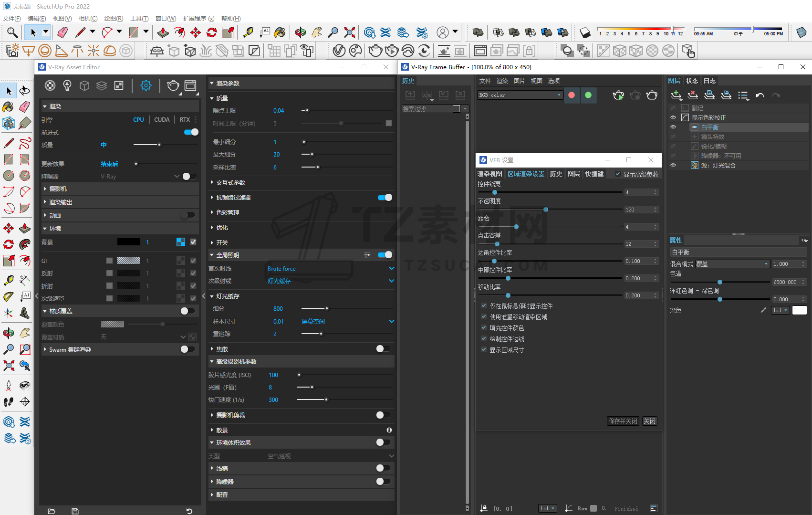The width and height of the screenshot is (812, 515).
Task: Uncheck the 显示区域尺寸 checkbox
Action: tap(484, 350)
